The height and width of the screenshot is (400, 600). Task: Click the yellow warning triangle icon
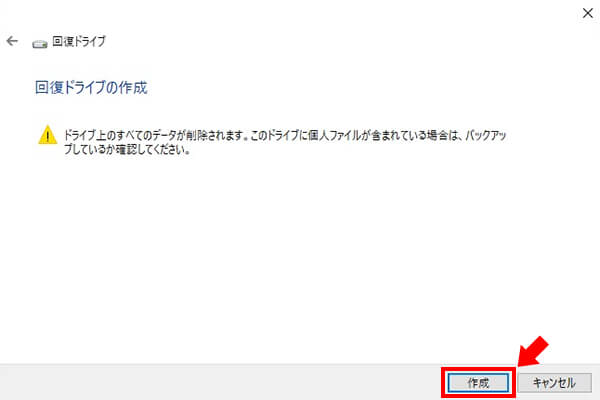click(48, 135)
